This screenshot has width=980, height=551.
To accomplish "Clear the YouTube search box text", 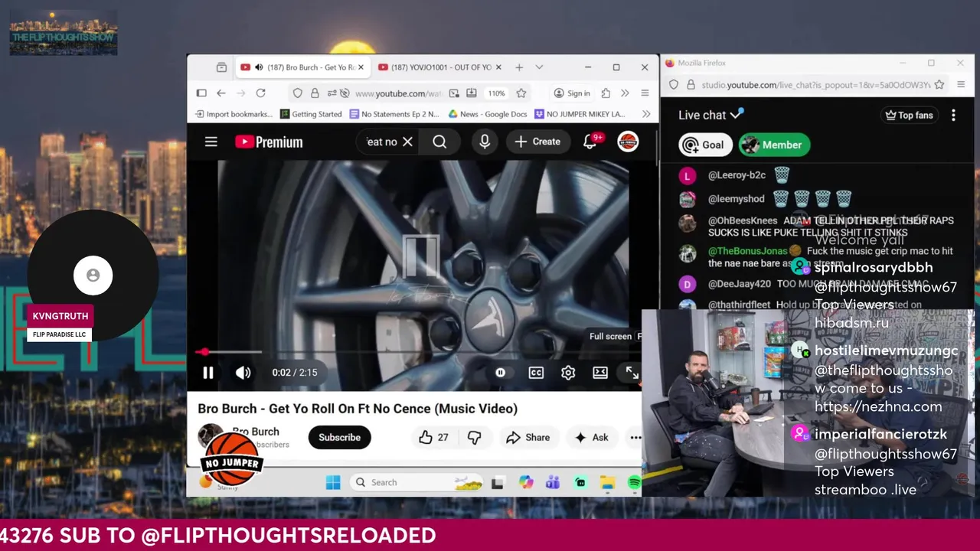I will point(407,142).
